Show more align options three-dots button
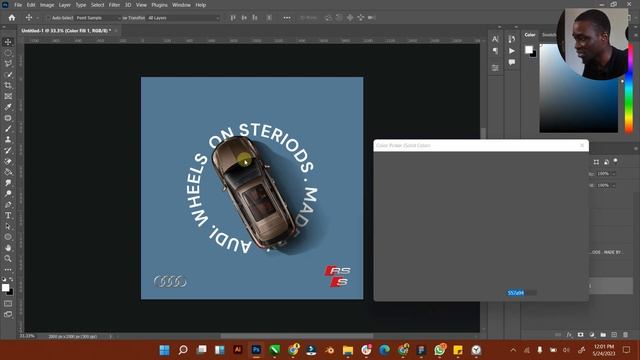 click(x=287, y=18)
